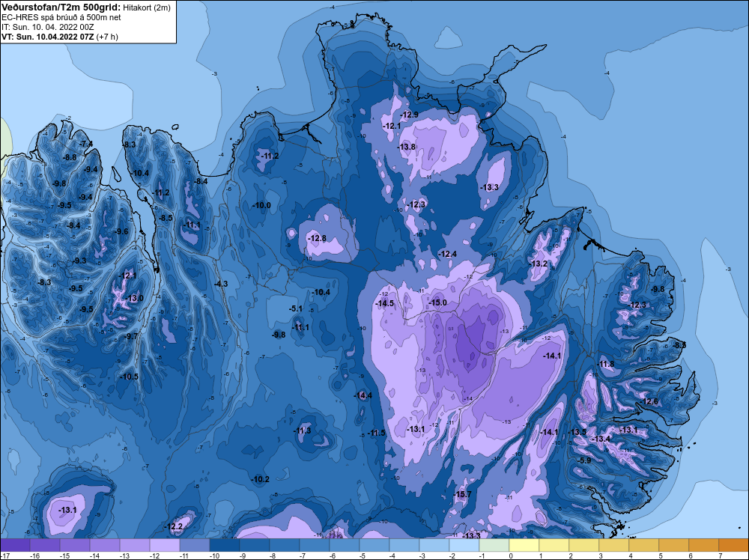The height and width of the screenshot is (560, 749).
Task: Click the '3' value on the legend scale
Action: tap(600, 556)
